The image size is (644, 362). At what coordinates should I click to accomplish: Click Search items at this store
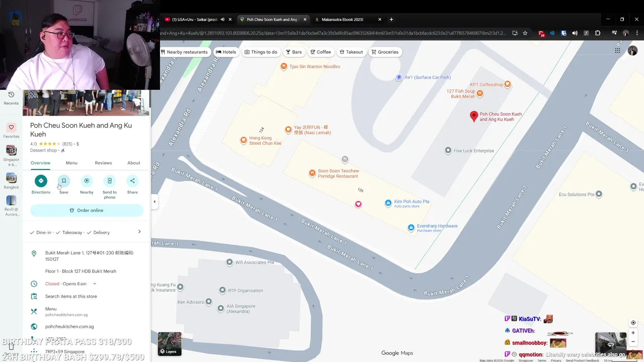click(71, 296)
